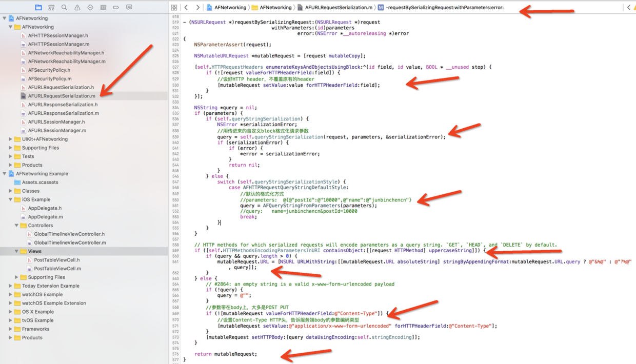
Task: Expand the watchOS Example group
Action: pos(11,294)
